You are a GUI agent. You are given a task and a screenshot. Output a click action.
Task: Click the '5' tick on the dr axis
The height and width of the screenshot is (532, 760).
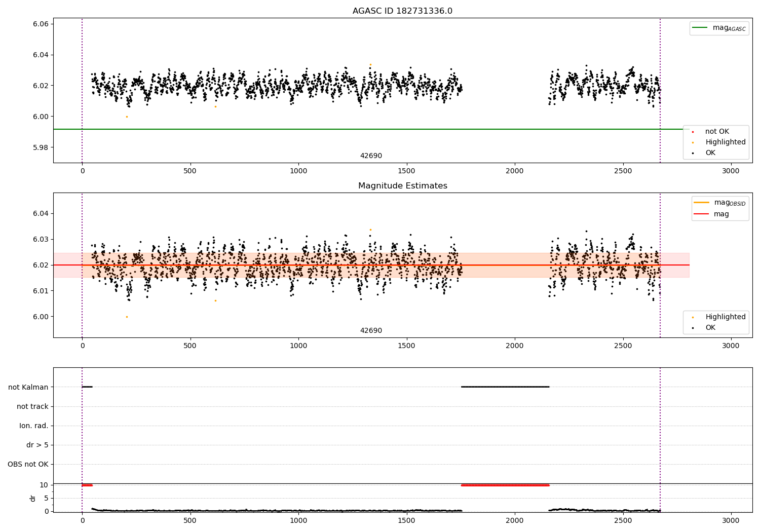click(x=46, y=498)
